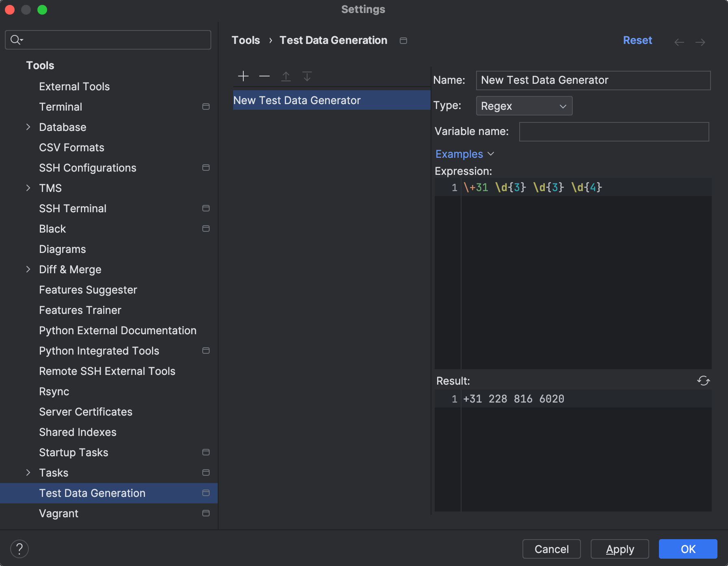Expand the Tasks tree node

[28, 473]
